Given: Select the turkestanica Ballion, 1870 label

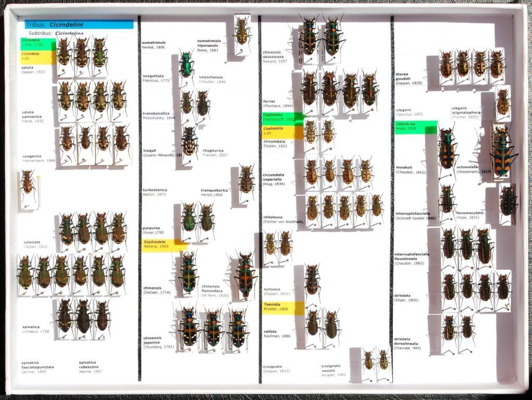Looking at the screenshot, I should [155, 192].
